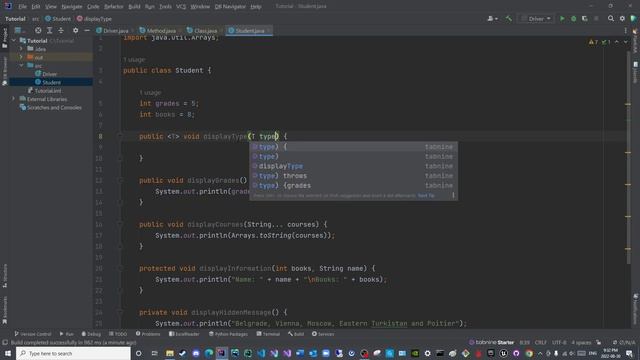
Task: Change UTF-8 encoding in status bar
Action: (x=559, y=342)
